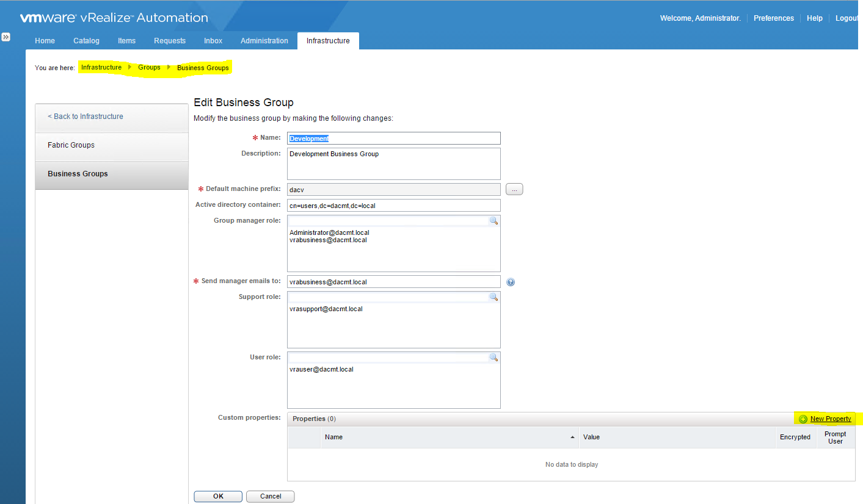Click into the Description text area
The width and height of the screenshot is (863, 504).
(394, 164)
